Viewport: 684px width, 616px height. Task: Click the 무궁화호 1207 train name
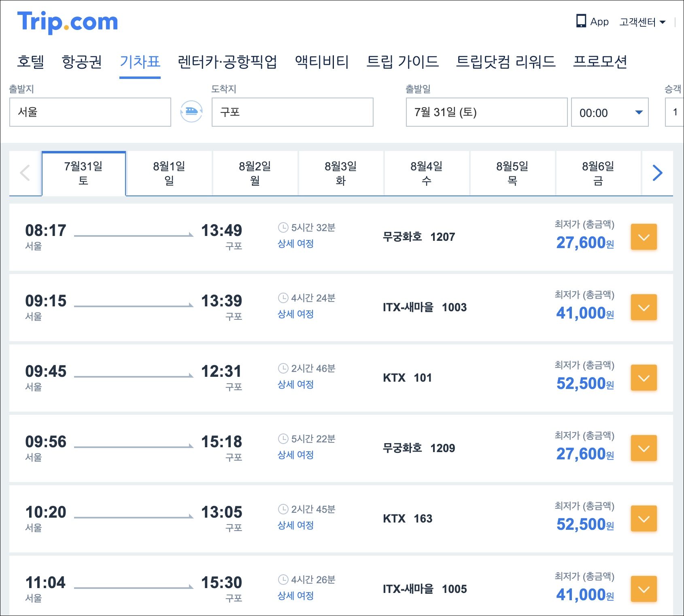[419, 237]
